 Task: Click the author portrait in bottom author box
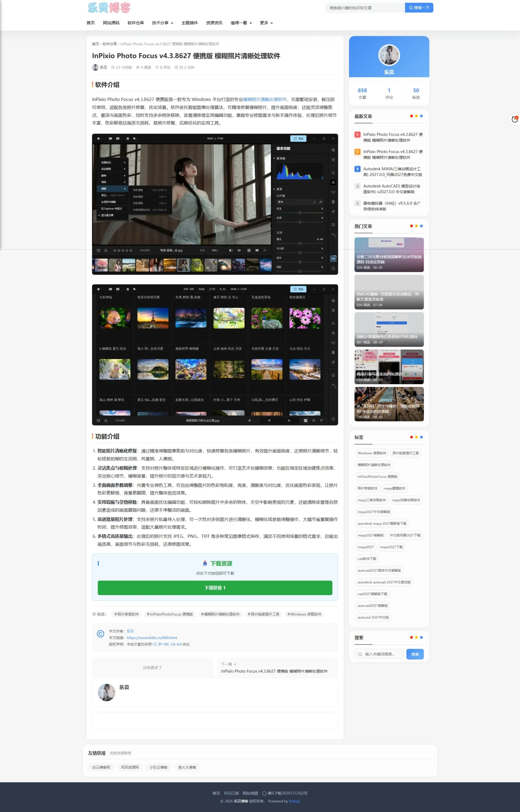tap(106, 692)
